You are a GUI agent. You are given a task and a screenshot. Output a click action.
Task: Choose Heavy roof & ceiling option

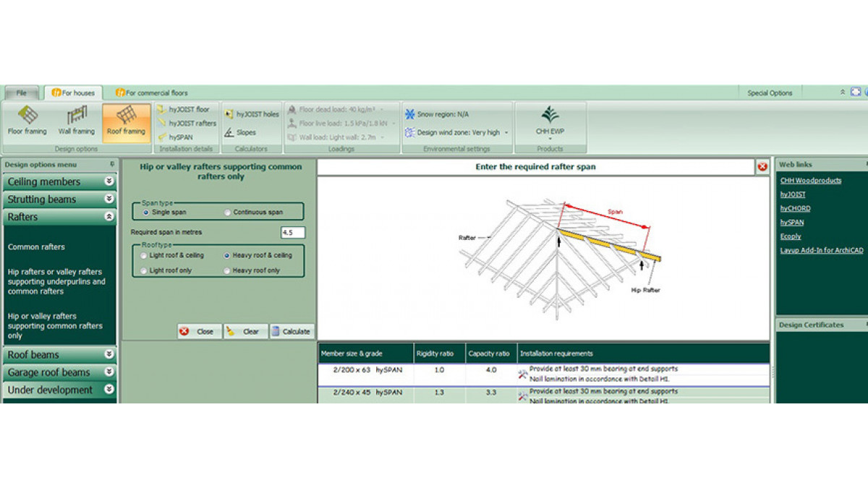coord(227,255)
